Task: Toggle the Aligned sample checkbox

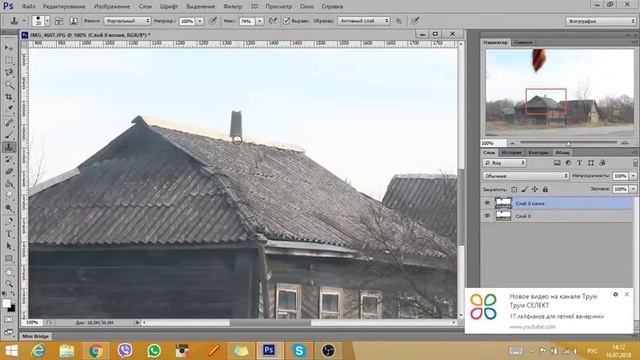Action: click(x=287, y=21)
